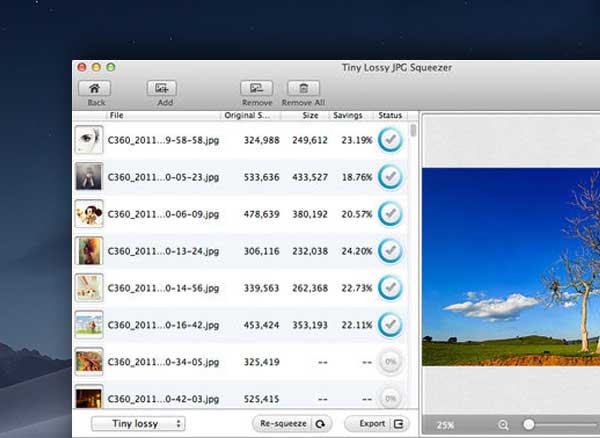The image size is (600, 438).
Task: Sort by the Savings column header
Action: [x=347, y=115]
